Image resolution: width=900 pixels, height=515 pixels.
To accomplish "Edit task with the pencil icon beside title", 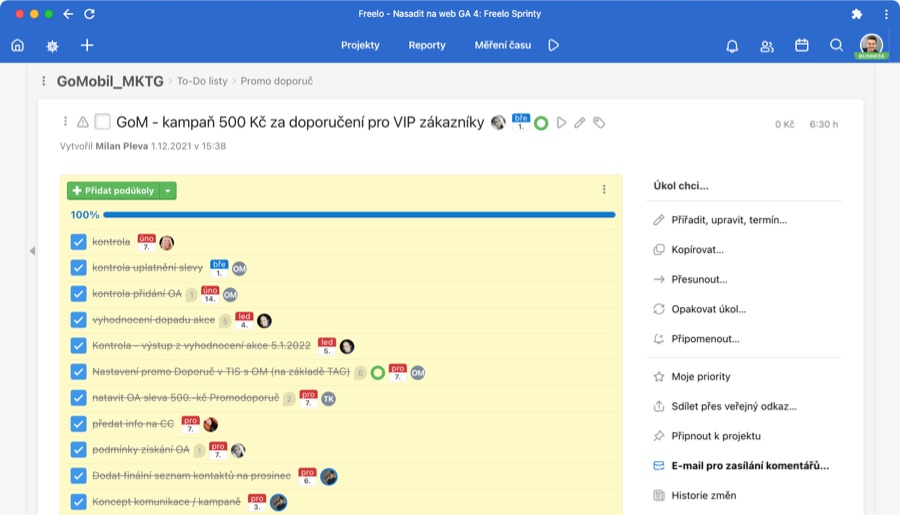I will pyautogui.click(x=580, y=122).
